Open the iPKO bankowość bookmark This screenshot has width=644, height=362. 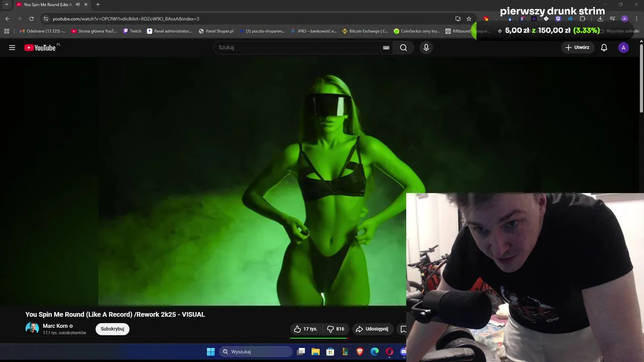313,31
